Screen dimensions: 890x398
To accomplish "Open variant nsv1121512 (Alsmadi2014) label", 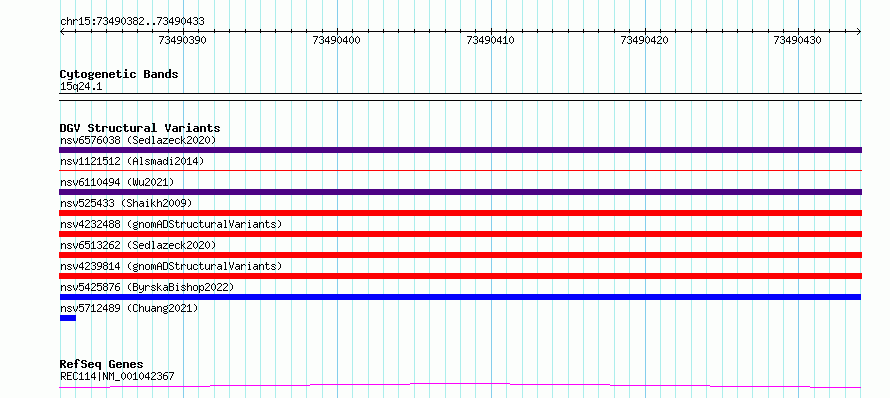I will 132,161.
